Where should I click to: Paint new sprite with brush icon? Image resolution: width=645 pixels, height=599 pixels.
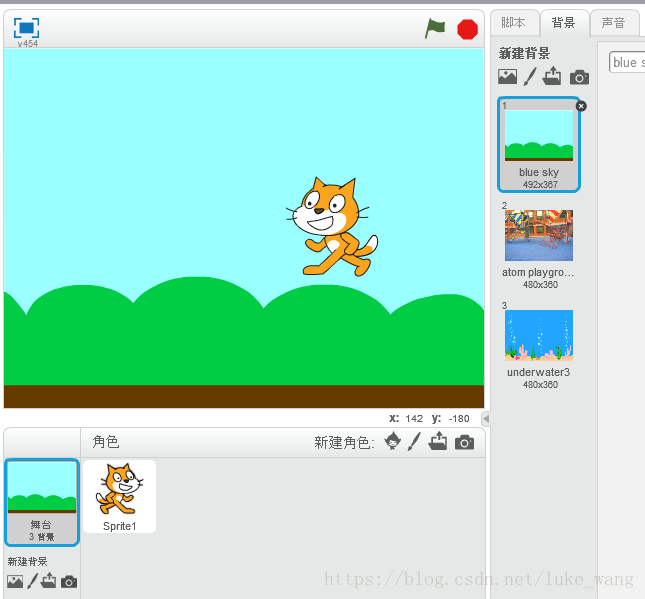[415, 441]
